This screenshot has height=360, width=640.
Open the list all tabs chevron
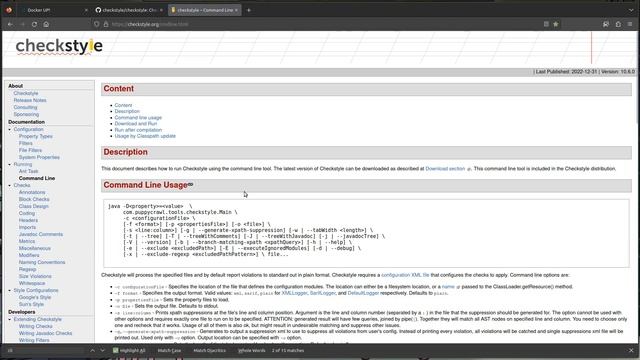(631, 10)
